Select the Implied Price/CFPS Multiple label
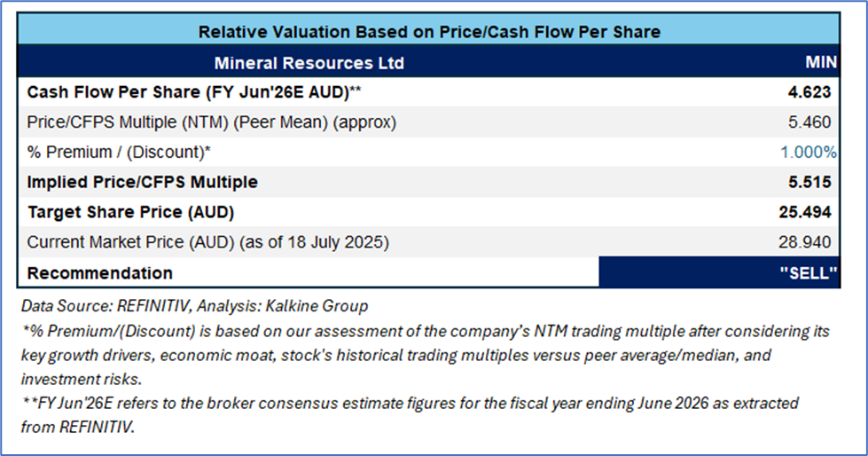Viewport: 868px width, 456px height. pos(143,182)
